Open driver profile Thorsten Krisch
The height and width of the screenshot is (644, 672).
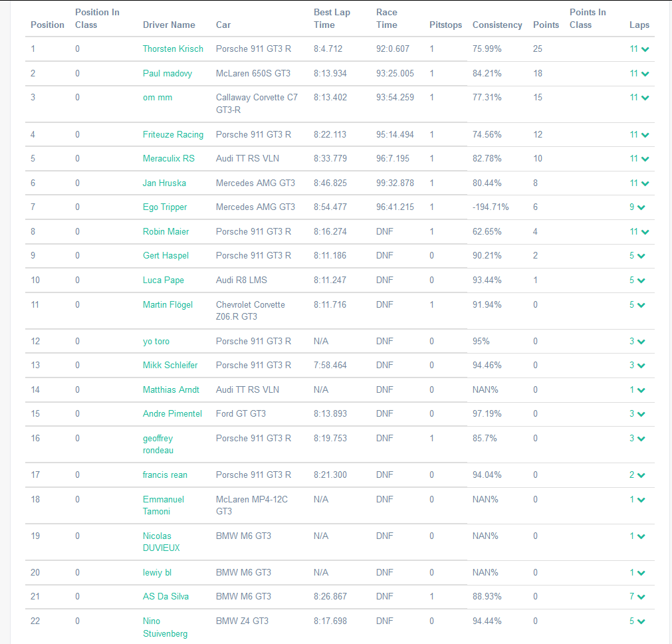tap(173, 49)
